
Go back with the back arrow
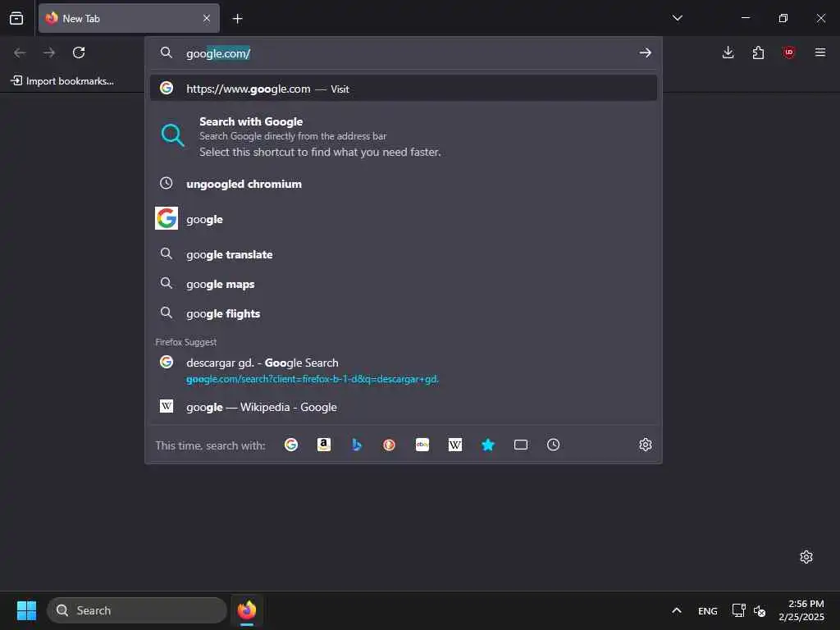pos(20,52)
